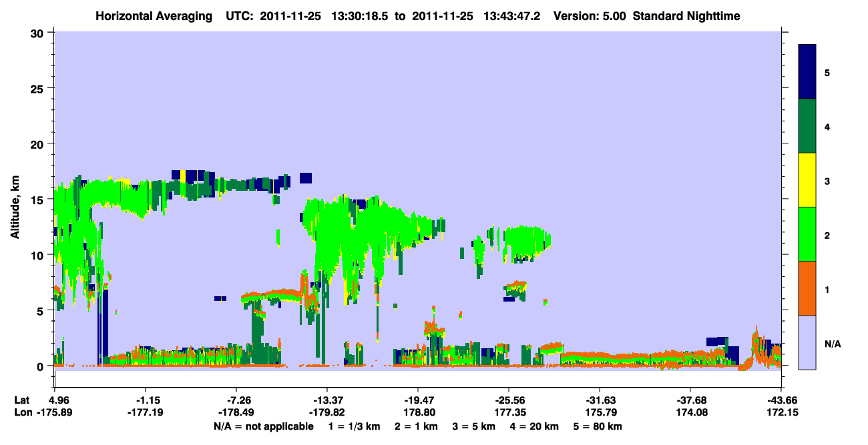Click the y-axis tick label '15'
The image size is (868, 445).
[x=39, y=199]
